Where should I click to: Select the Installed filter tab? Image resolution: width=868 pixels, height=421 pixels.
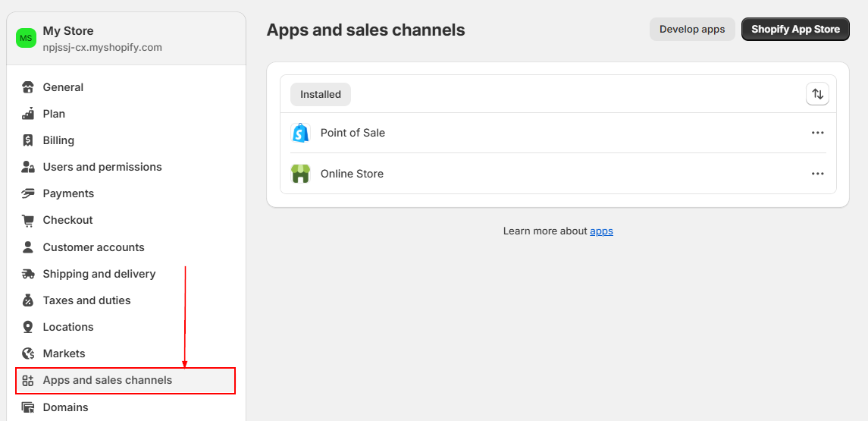coord(321,94)
